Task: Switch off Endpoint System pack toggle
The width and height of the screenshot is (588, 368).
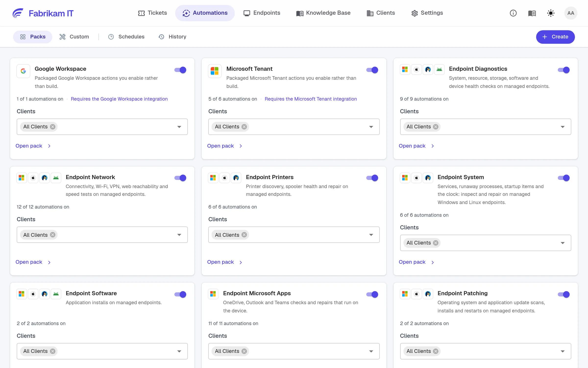Action: (x=564, y=178)
